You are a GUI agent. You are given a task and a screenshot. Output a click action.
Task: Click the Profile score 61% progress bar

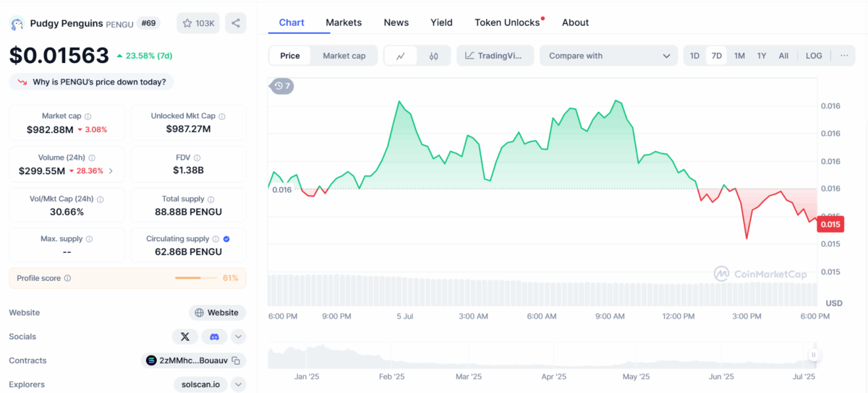(x=196, y=278)
